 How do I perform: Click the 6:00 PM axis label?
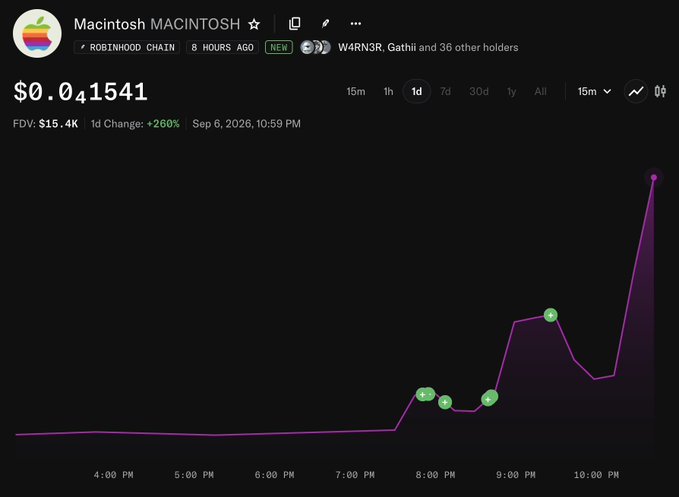tap(275, 475)
